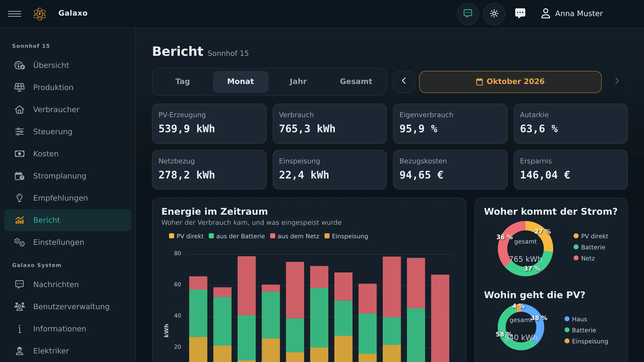Toggle Haus in the PV donut legend
This screenshot has width=644, height=362.
[x=576, y=319]
